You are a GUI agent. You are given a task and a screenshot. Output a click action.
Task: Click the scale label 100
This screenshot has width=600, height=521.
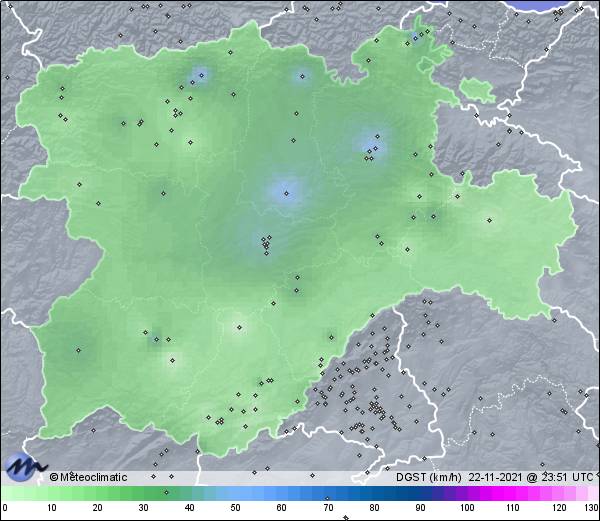(467, 508)
